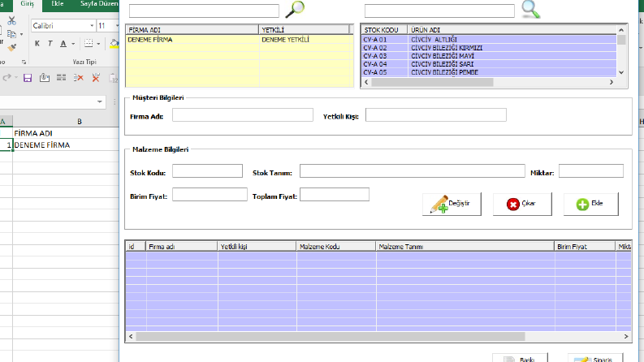
Task: Click the Ekle button with green plus
Action: [590, 204]
